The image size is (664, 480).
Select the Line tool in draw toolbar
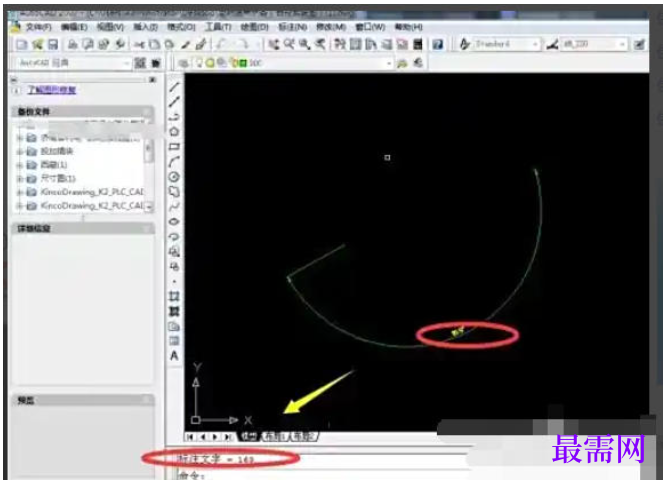(174, 86)
